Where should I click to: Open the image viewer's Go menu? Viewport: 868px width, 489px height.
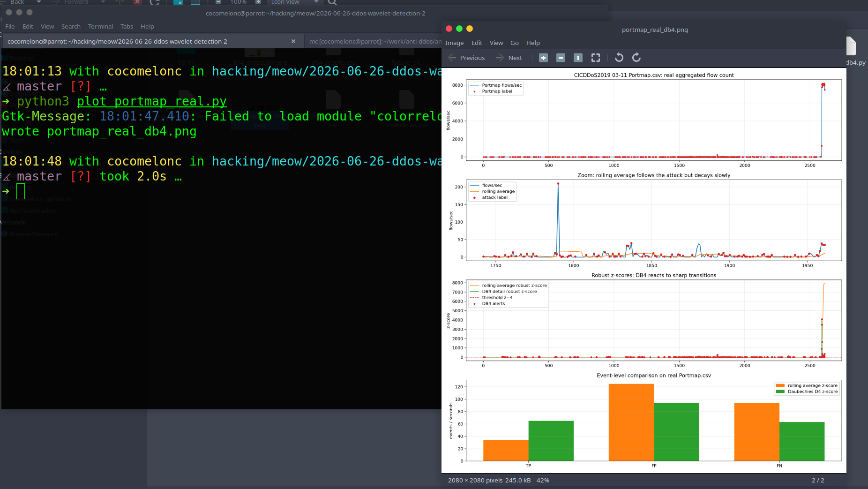pos(515,43)
